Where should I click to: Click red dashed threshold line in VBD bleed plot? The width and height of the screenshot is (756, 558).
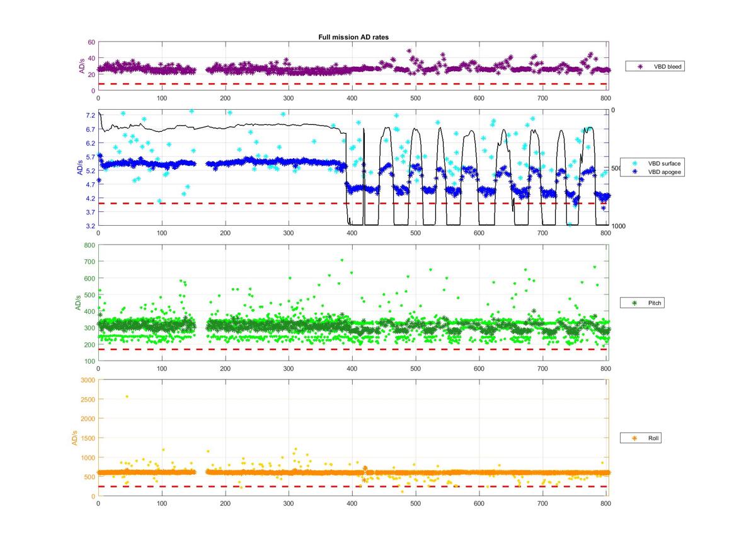353,84
